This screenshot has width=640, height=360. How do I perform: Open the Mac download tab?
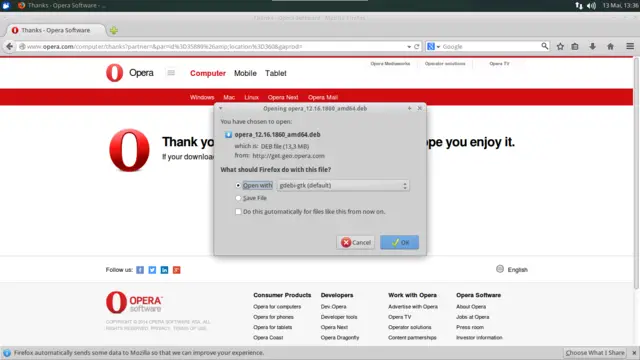coord(229,97)
